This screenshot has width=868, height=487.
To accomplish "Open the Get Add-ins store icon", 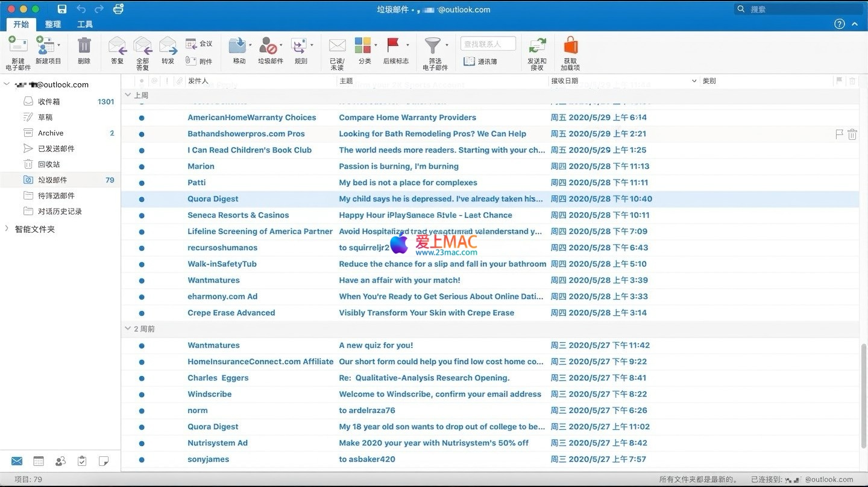I will pyautogui.click(x=570, y=46).
